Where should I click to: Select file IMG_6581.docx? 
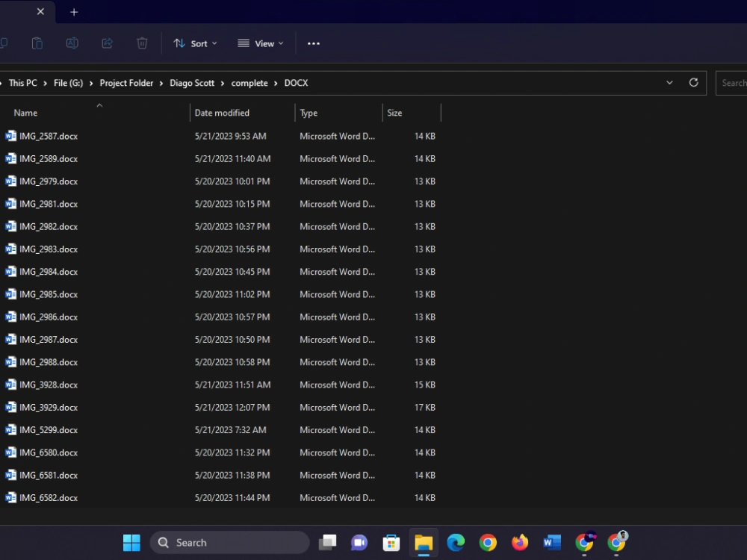[48, 475]
